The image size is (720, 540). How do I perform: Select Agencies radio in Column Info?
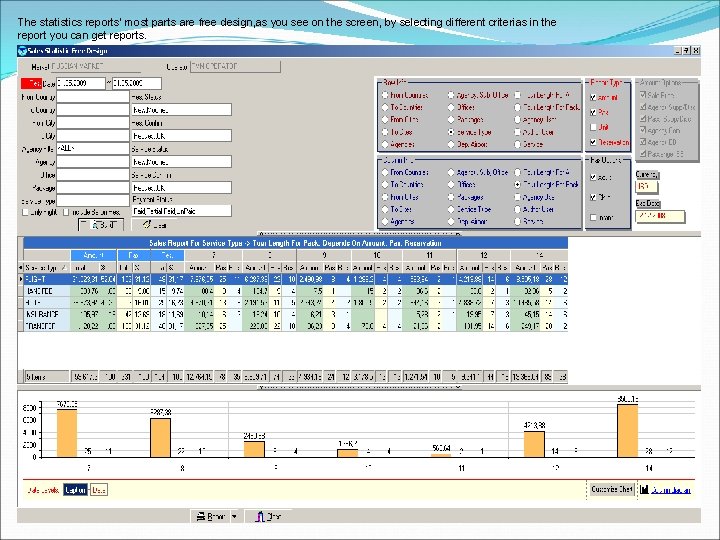tap(385, 221)
